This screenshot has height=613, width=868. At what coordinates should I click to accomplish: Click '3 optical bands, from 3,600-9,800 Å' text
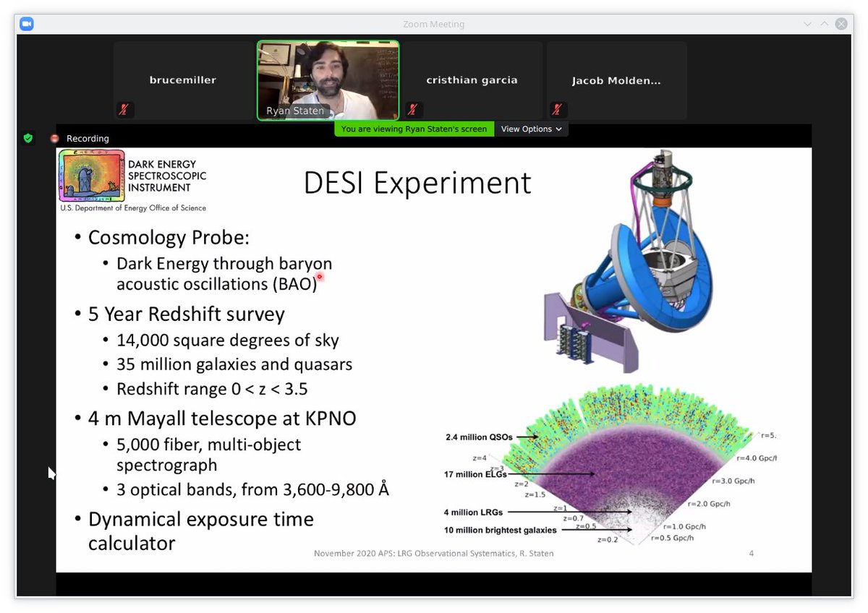[252, 489]
